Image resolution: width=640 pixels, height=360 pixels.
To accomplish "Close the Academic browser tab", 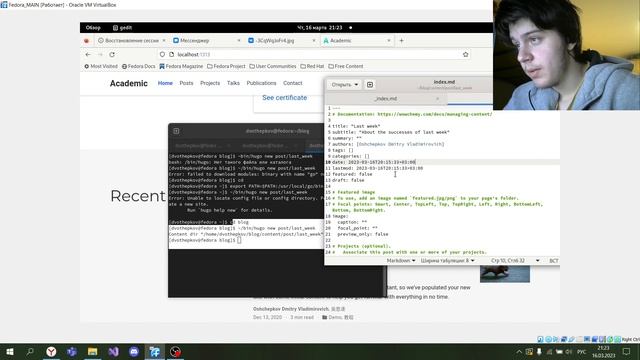I will click(x=389, y=40).
